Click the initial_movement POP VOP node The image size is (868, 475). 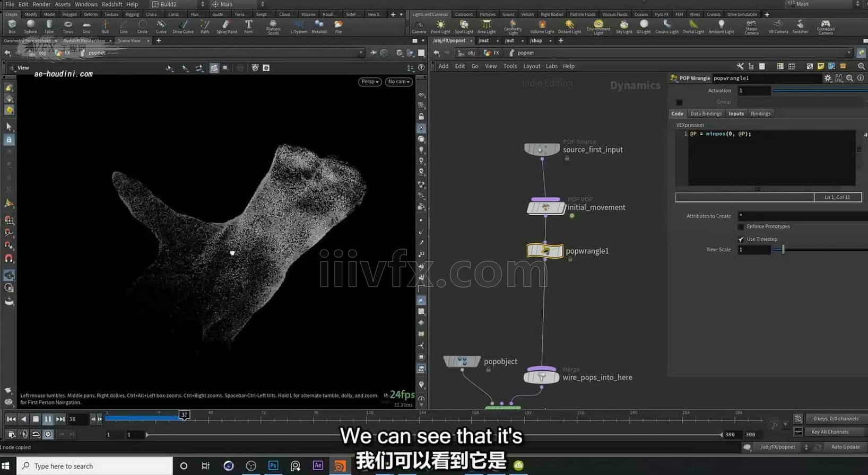(x=546, y=207)
